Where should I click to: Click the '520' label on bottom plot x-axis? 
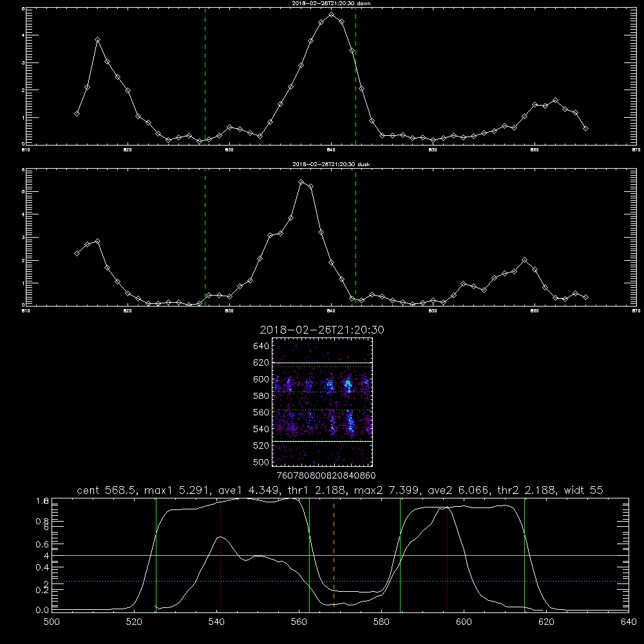tap(134, 622)
